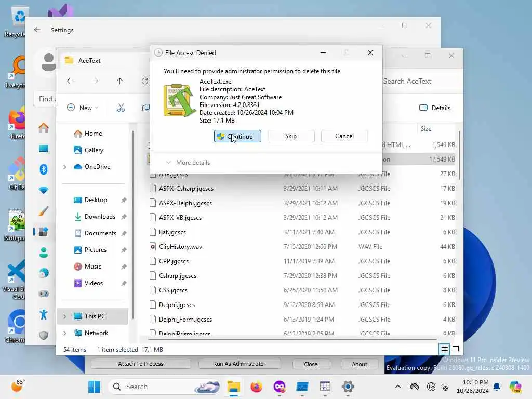The width and height of the screenshot is (532, 399).
Task: Click the Run As Administrator button
Action: tap(239, 364)
